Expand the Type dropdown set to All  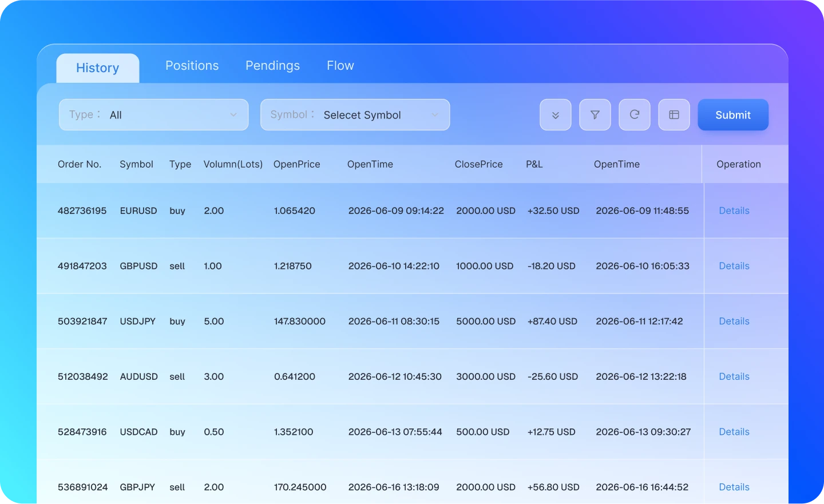pos(153,115)
